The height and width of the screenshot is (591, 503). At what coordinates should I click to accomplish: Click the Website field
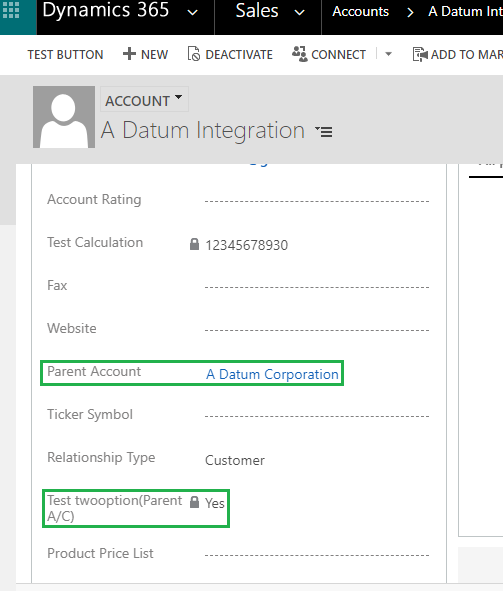[316, 330]
